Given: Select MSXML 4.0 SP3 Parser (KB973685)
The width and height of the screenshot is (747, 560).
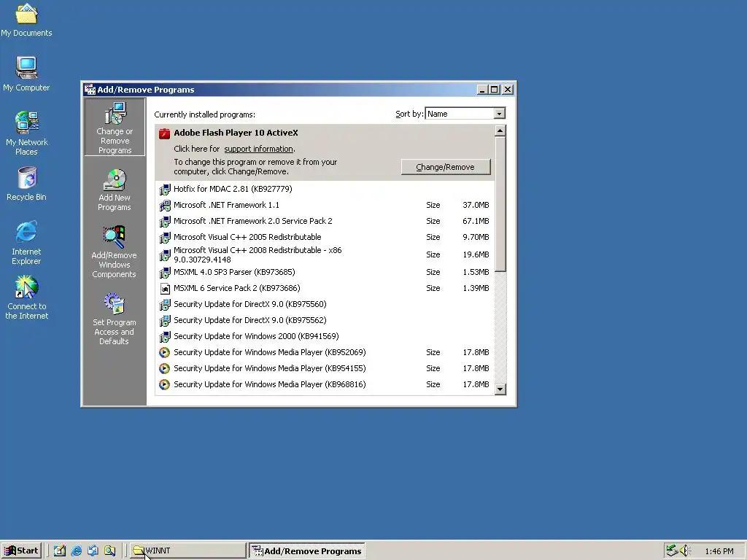Looking at the screenshot, I should point(325,273).
